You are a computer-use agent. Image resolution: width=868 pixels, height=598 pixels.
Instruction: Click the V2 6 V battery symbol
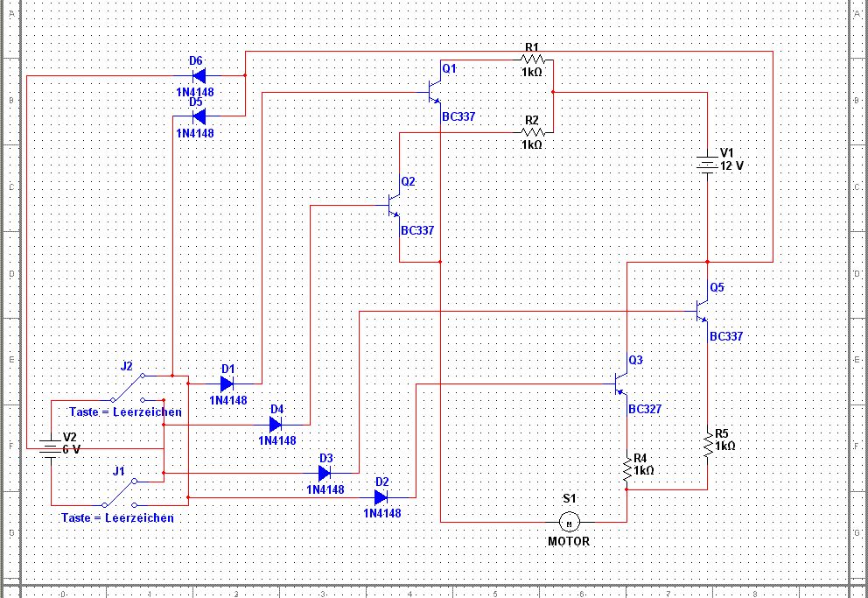(51, 447)
